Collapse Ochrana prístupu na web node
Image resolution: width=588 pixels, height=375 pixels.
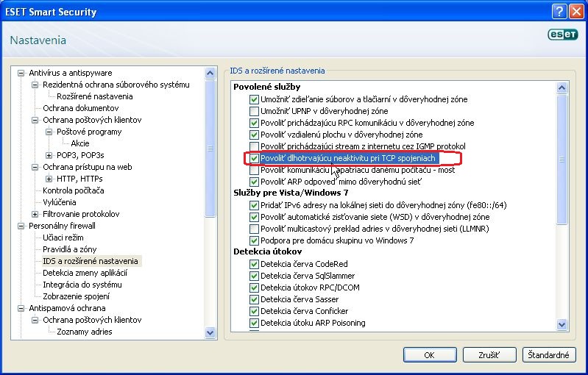pyautogui.click(x=35, y=167)
